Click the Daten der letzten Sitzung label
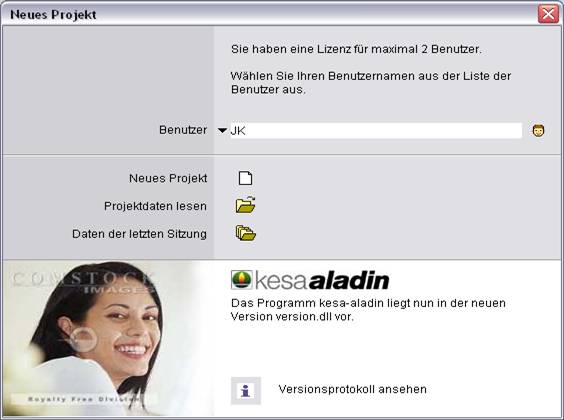The image size is (564, 420). pos(140,234)
